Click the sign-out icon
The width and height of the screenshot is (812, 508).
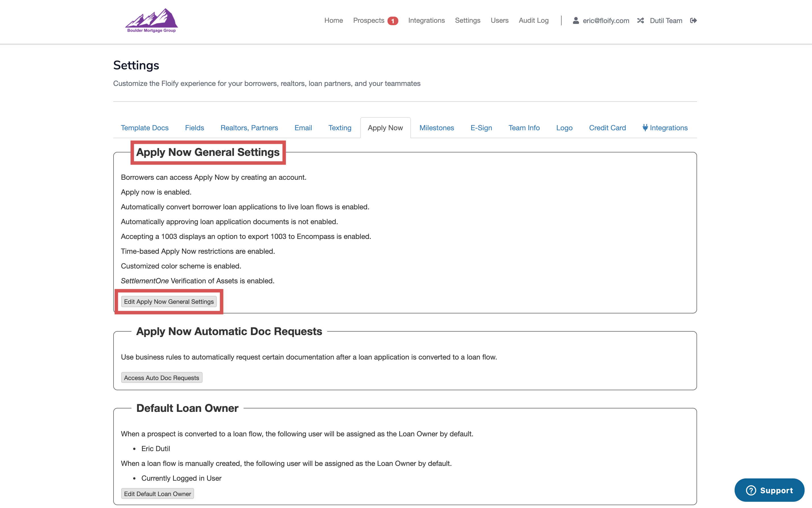(x=694, y=20)
